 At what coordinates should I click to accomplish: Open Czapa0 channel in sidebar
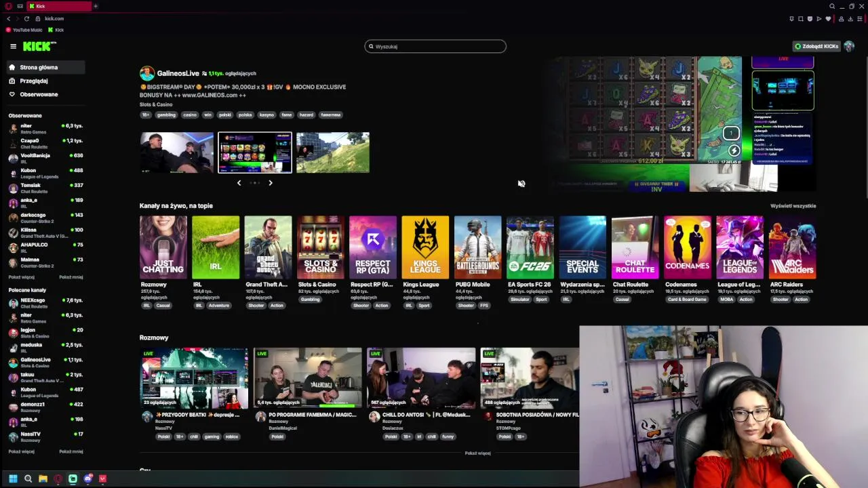(x=45, y=143)
